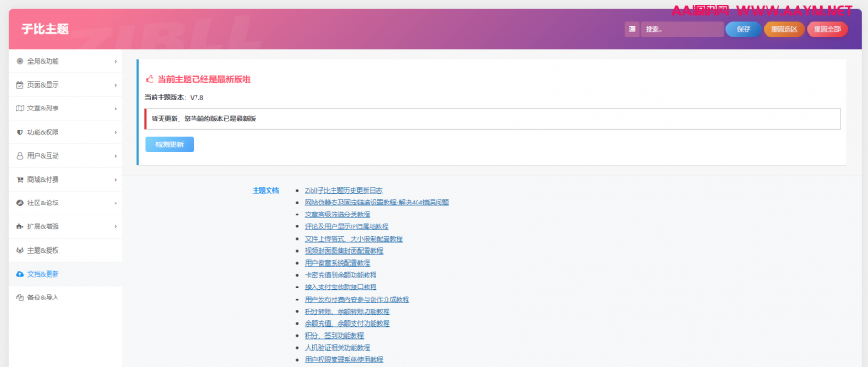Open the 用户权限管理系统使用教程 link

click(x=344, y=360)
